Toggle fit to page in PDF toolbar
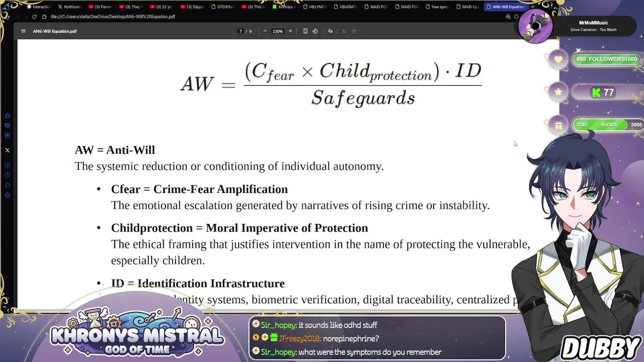 click(x=305, y=31)
